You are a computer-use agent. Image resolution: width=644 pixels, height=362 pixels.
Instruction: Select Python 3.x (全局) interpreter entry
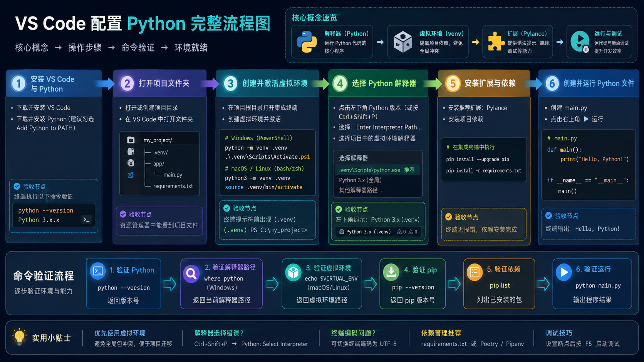(x=361, y=180)
